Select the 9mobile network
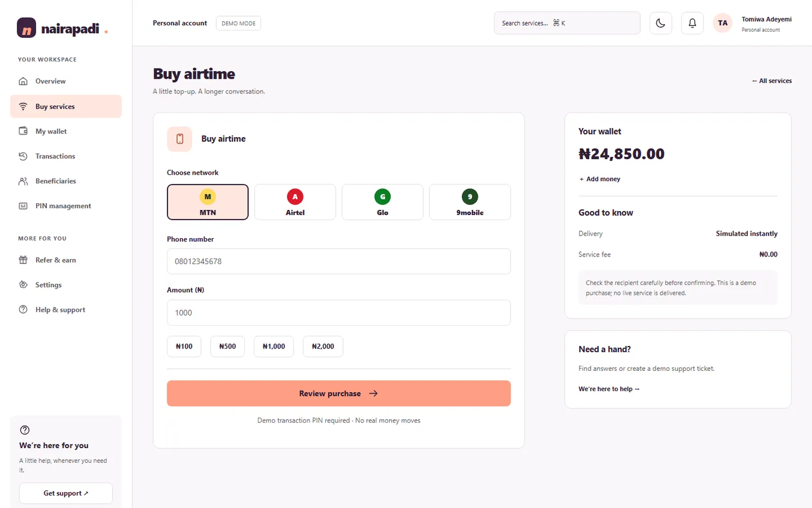This screenshot has width=812, height=508. click(470, 202)
